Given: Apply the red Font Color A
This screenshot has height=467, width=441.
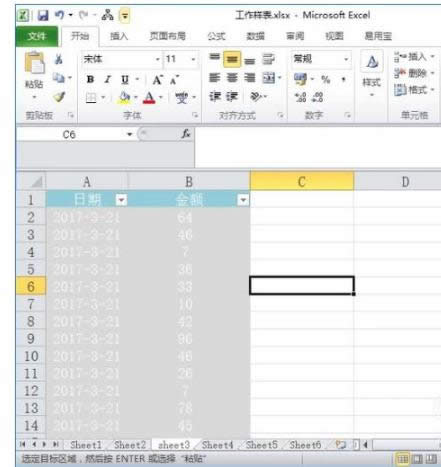Looking at the screenshot, I should (149, 98).
